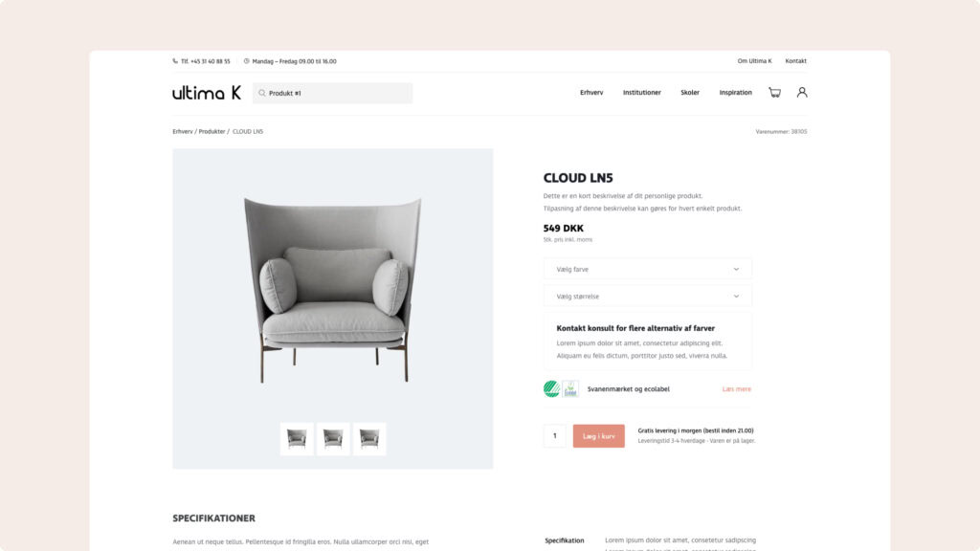This screenshot has width=980, height=551.
Task: Open the Institutioner menu item
Action: (641, 93)
